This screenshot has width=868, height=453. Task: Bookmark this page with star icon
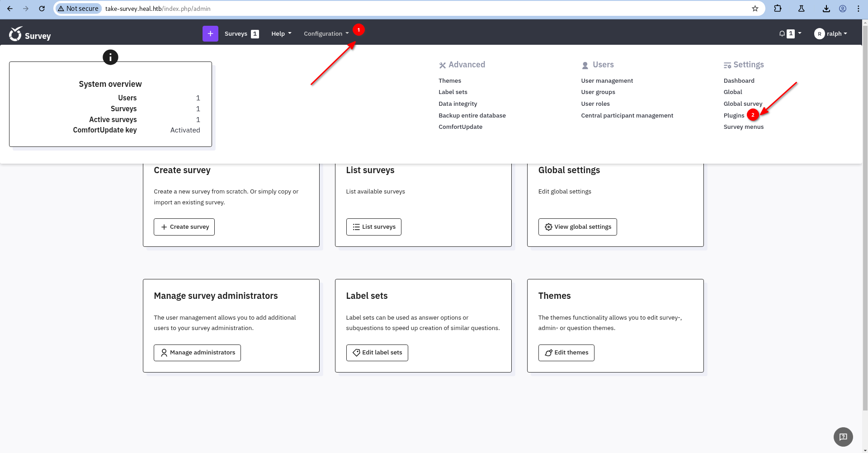tap(755, 9)
